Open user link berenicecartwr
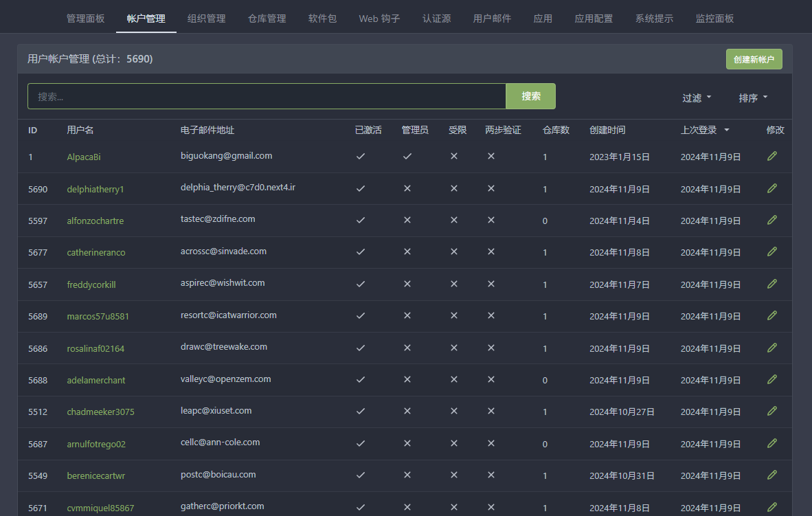 96,476
